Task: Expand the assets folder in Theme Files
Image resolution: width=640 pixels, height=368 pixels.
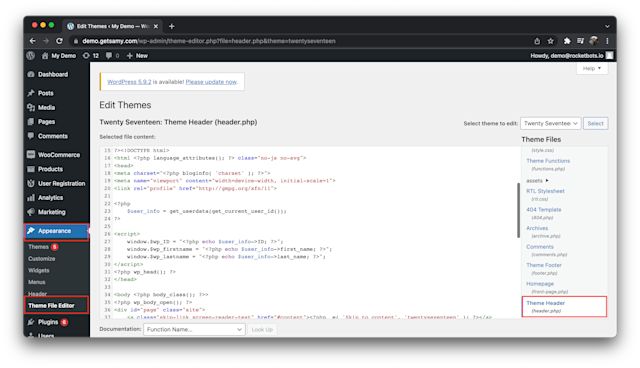Action: click(x=537, y=180)
